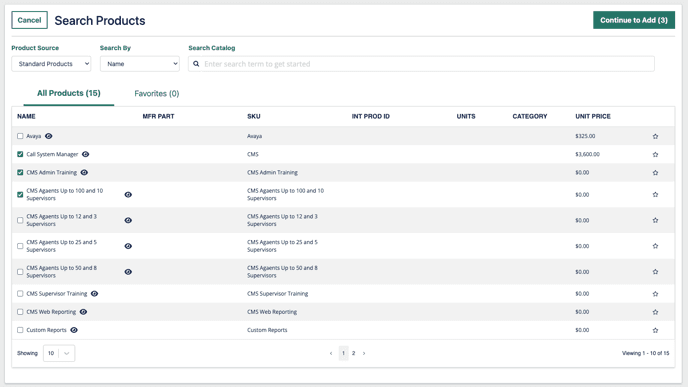The height and width of the screenshot is (387, 688).
Task: View CMS Supervisor Training details eye icon
Action: pyautogui.click(x=94, y=294)
